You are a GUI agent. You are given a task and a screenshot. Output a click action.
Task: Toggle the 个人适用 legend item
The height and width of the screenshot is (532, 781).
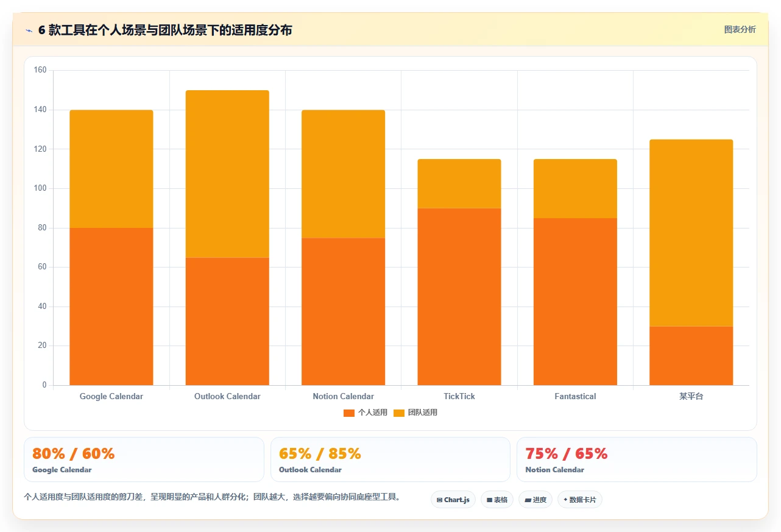[366, 413]
